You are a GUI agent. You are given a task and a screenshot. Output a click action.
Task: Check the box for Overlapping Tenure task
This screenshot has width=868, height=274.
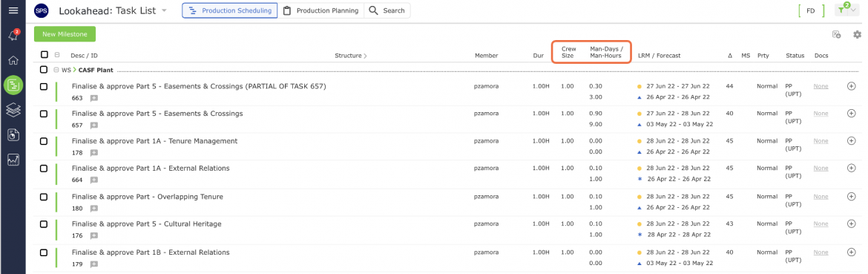click(44, 197)
